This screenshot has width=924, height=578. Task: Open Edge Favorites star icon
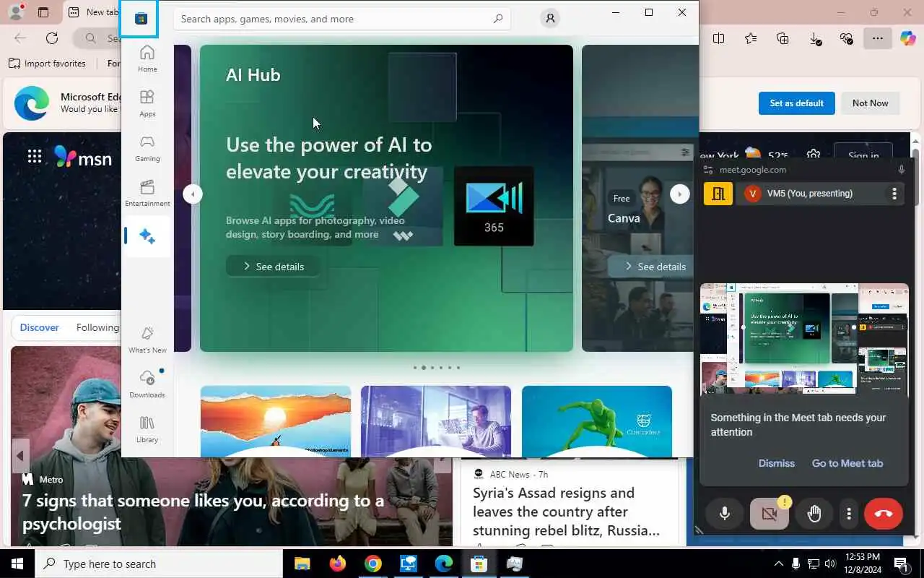[x=751, y=38]
